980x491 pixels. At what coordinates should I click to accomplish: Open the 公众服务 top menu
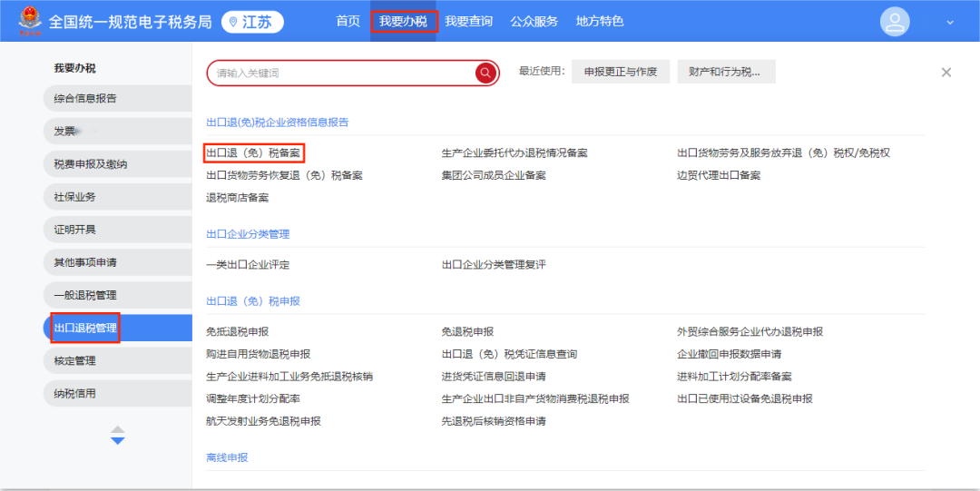[x=534, y=21]
